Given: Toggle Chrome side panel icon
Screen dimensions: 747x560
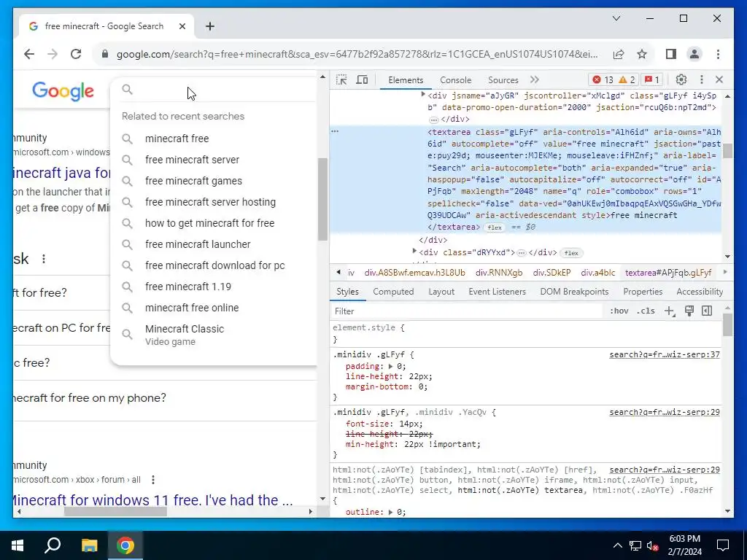Looking at the screenshot, I should 671,54.
